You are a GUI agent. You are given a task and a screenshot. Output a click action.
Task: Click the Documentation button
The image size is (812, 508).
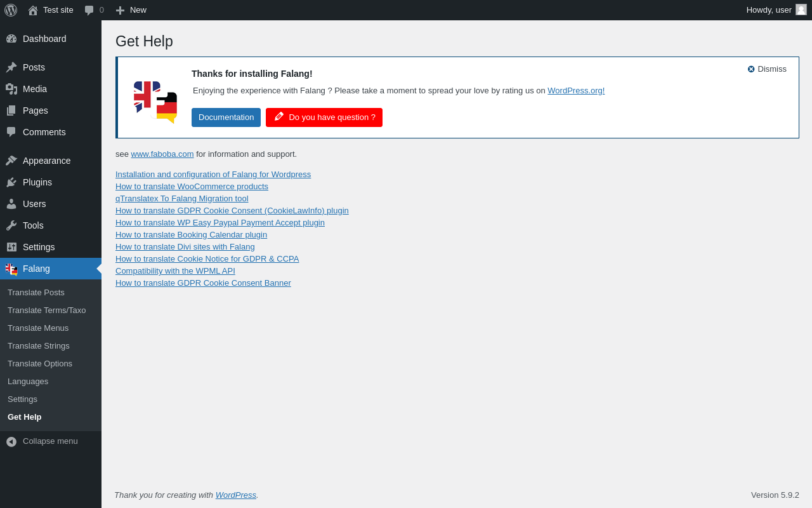pyautogui.click(x=226, y=117)
